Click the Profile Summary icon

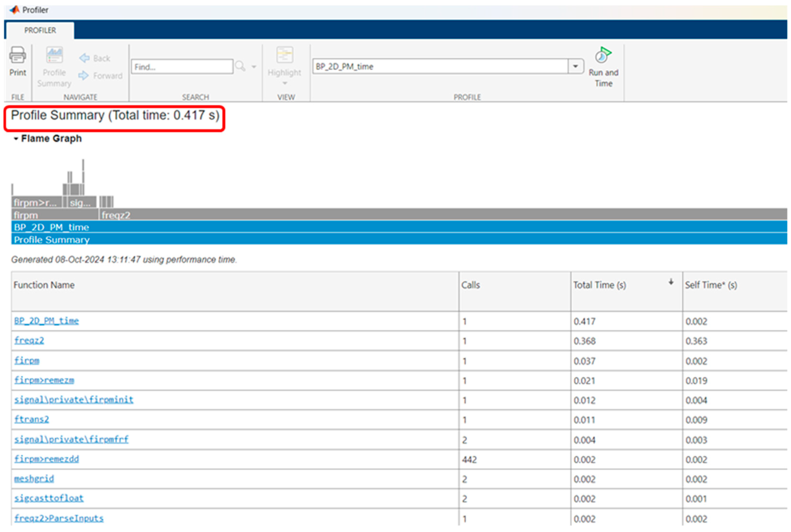[54, 55]
